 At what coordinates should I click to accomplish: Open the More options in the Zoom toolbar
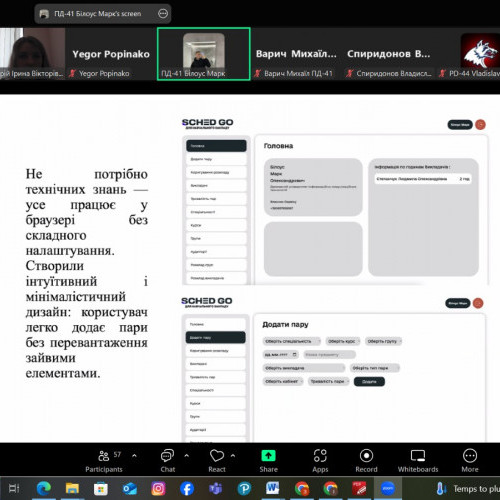click(x=470, y=461)
